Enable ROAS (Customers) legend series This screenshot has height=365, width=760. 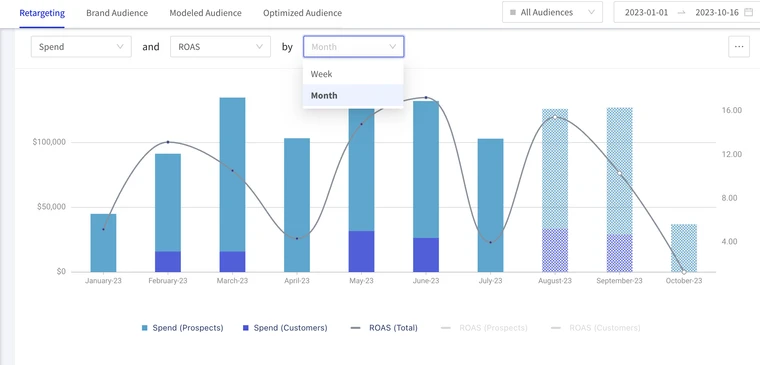pos(596,328)
